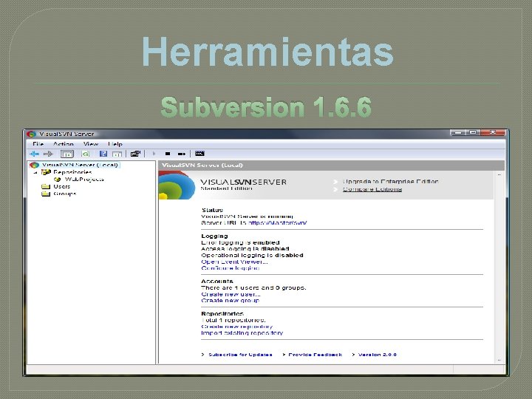The width and height of the screenshot is (532, 399).
Task: Collapse the Repositories tree node arrow
Action: (x=35, y=172)
